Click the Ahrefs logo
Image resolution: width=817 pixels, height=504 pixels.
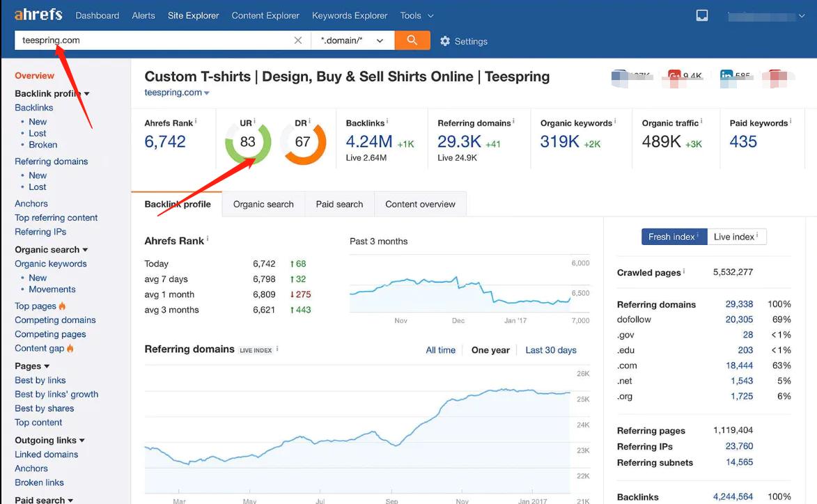tap(38, 15)
